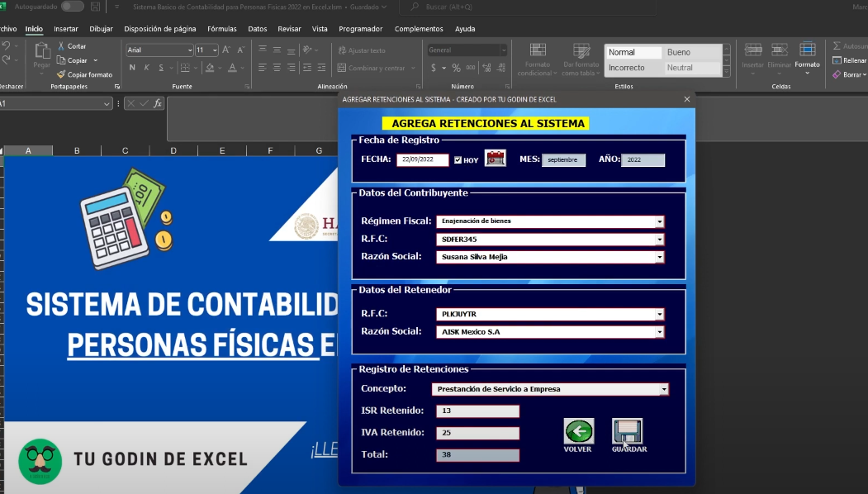Click the IVA Retenido input field
The width and height of the screenshot is (868, 494).
point(477,433)
